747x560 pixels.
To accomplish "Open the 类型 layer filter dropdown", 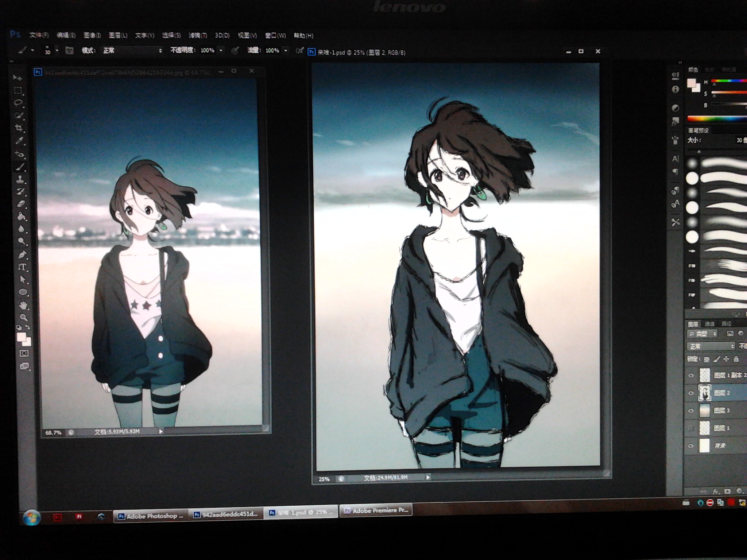I will [702, 334].
